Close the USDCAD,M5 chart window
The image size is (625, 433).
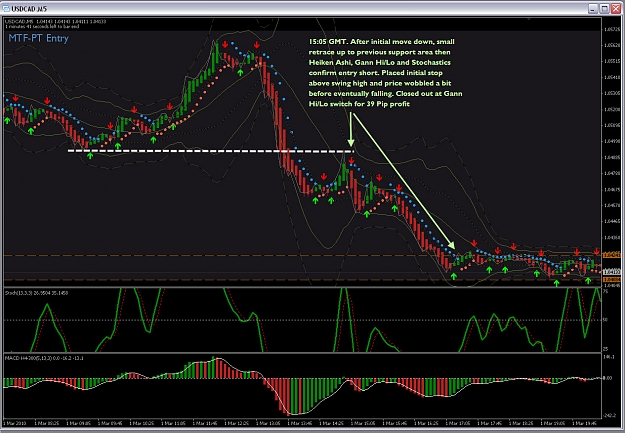(616, 8)
